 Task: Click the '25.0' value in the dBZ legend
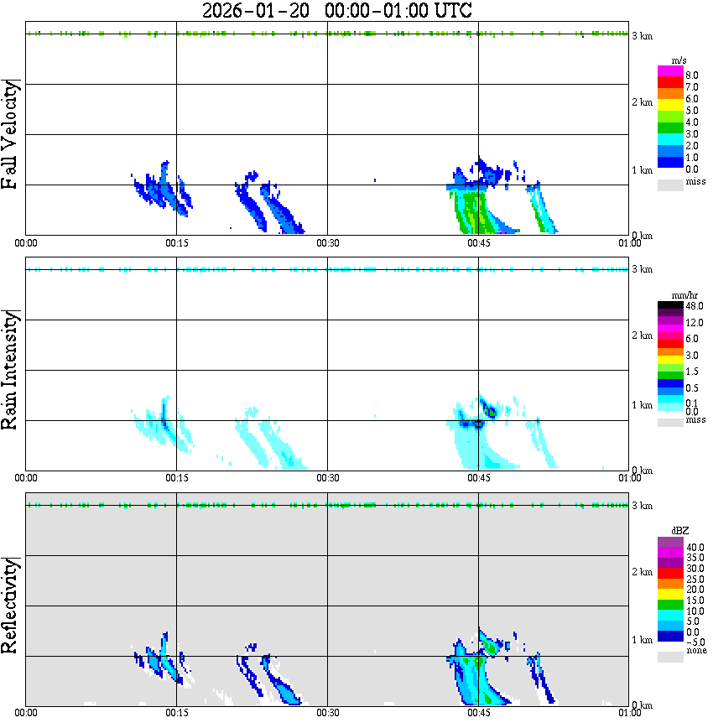click(x=695, y=579)
